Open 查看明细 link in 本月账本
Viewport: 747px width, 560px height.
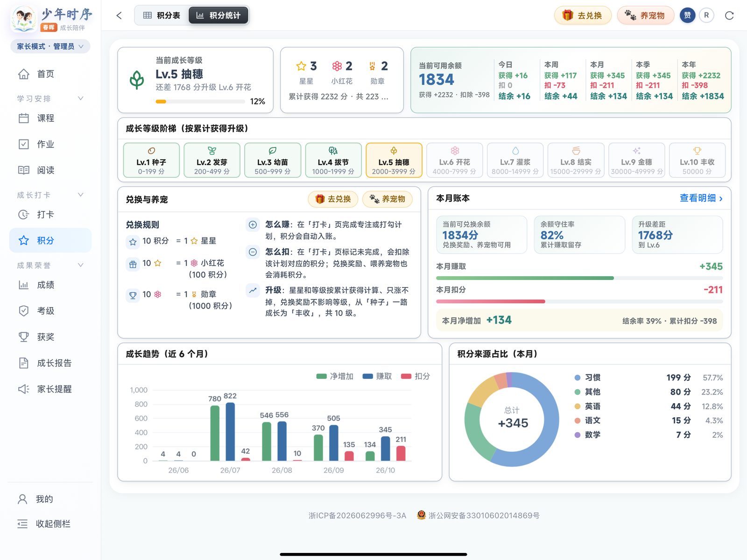point(701,198)
